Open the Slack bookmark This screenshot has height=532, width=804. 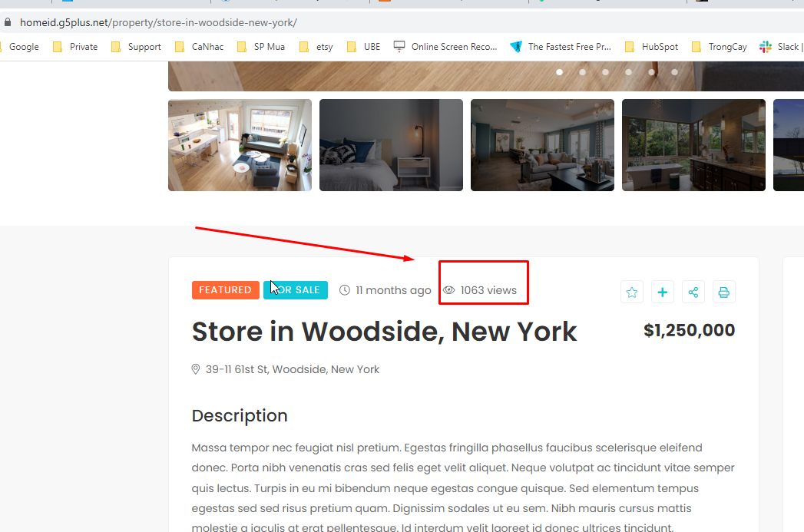[781, 47]
